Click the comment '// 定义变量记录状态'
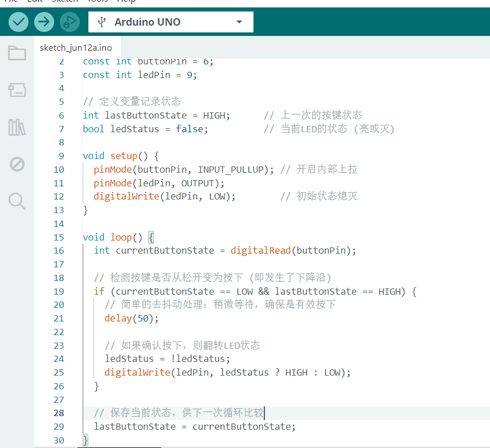490x448 pixels. tap(132, 101)
